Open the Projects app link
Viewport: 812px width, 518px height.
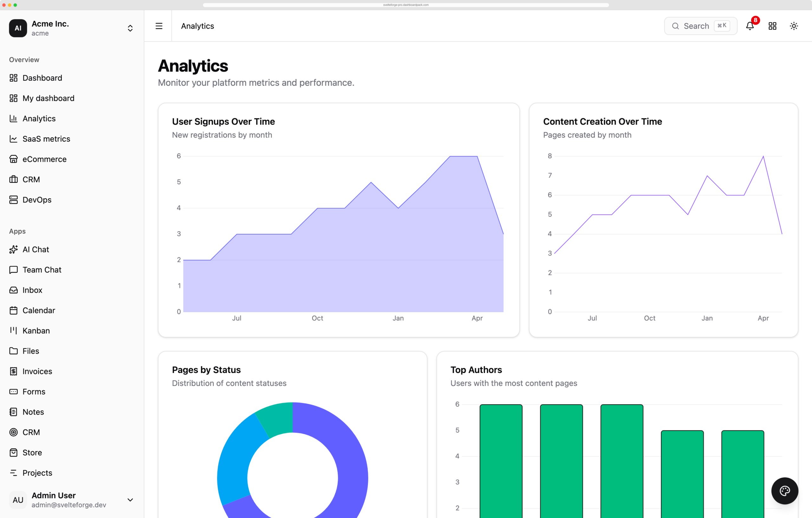[x=72, y=473]
